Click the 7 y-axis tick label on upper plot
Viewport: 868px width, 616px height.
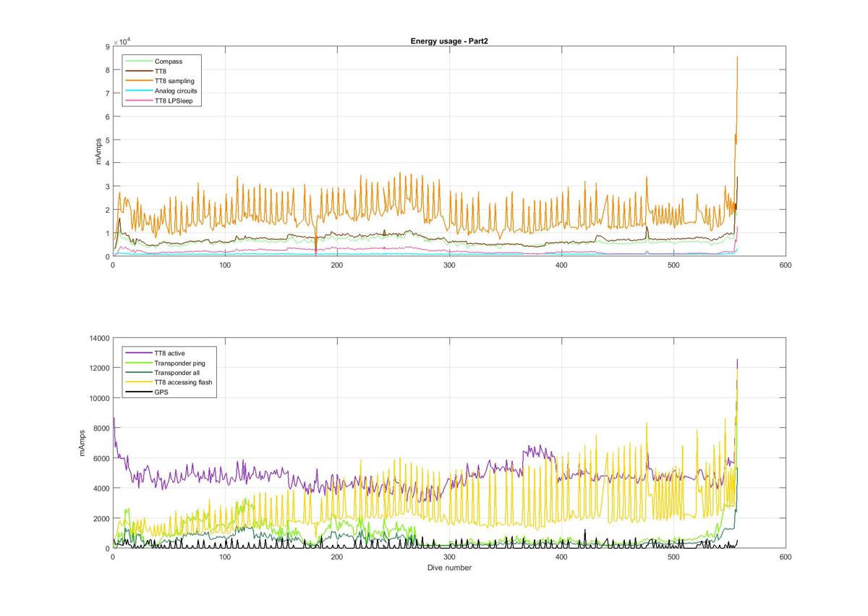[x=107, y=93]
